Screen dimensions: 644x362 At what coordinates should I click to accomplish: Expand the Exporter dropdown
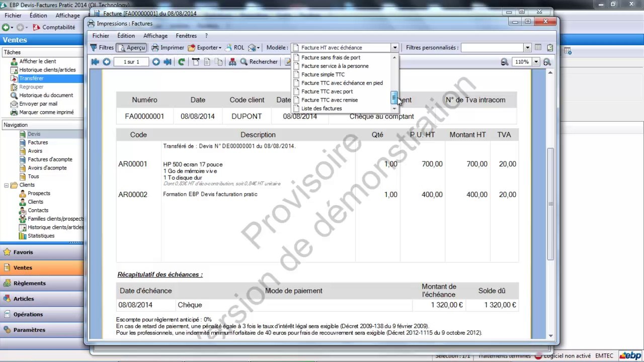(204, 48)
